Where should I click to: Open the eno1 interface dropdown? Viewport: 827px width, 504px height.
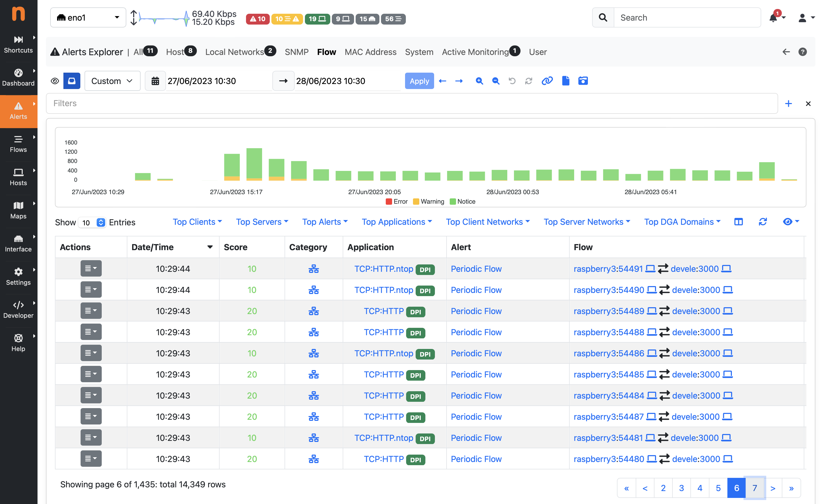pos(88,17)
